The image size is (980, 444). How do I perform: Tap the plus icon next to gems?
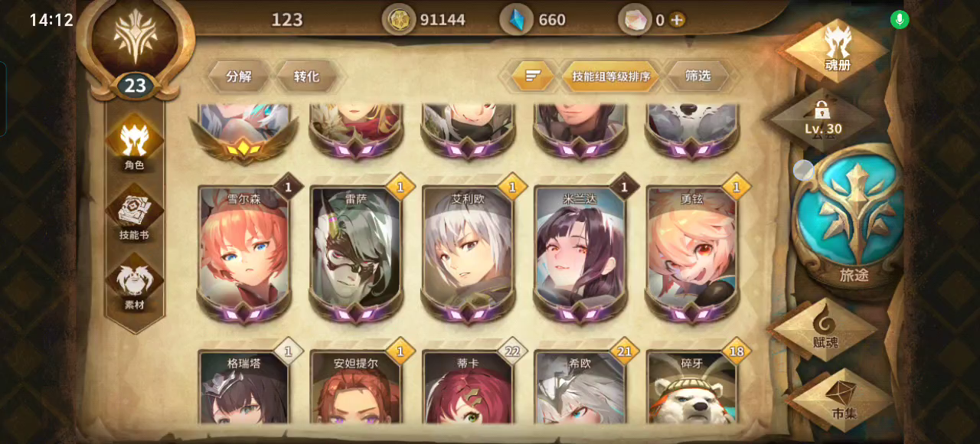tap(677, 20)
